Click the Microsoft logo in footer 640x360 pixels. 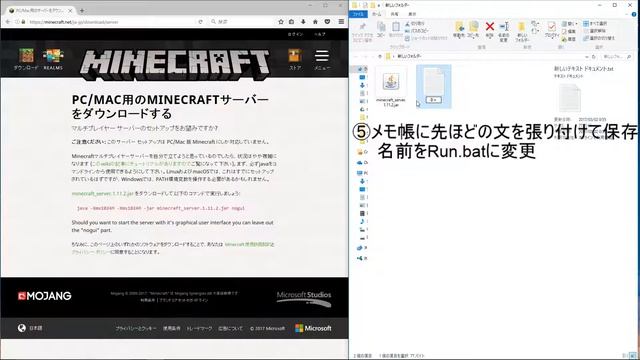coord(313,328)
